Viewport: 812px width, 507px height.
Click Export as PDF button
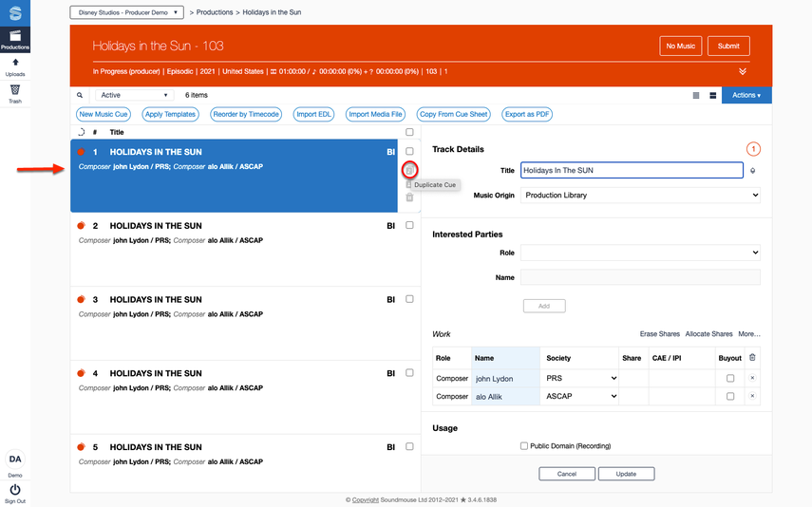[527, 115]
